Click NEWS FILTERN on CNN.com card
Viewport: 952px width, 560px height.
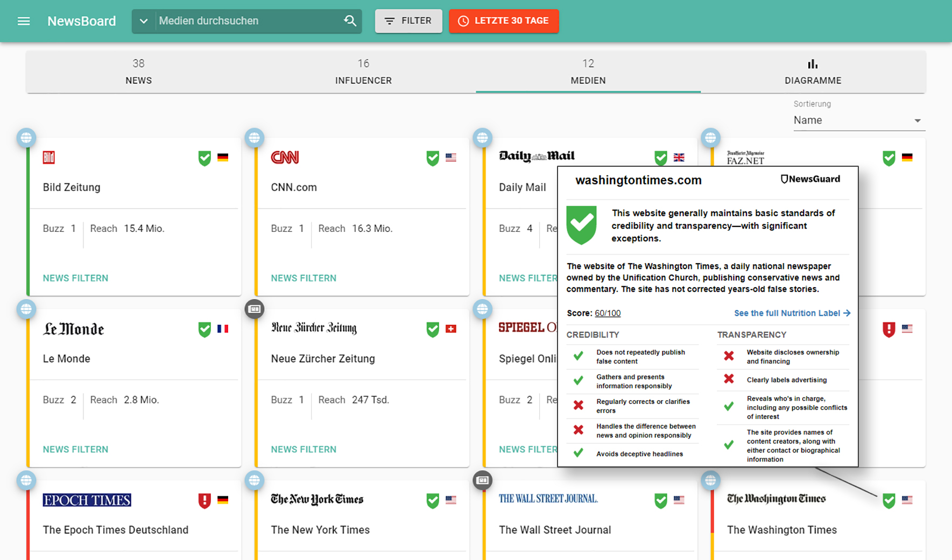point(304,278)
